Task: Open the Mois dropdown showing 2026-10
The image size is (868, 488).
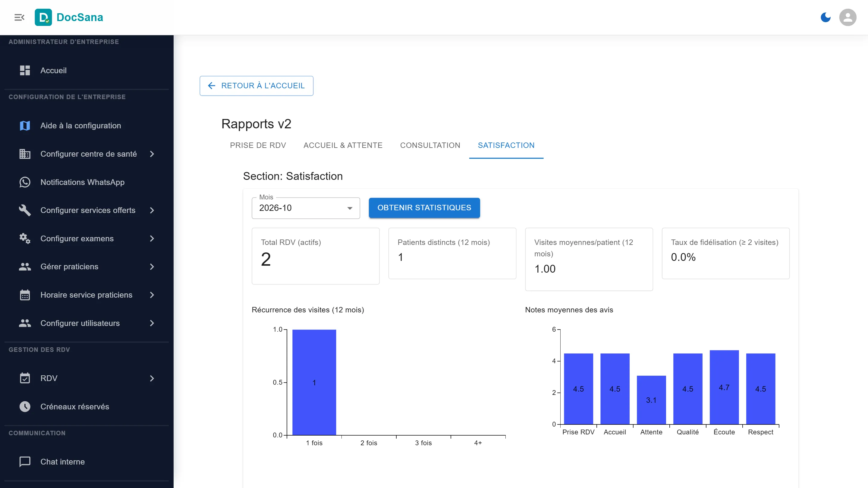Action: (x=306, y=208)
